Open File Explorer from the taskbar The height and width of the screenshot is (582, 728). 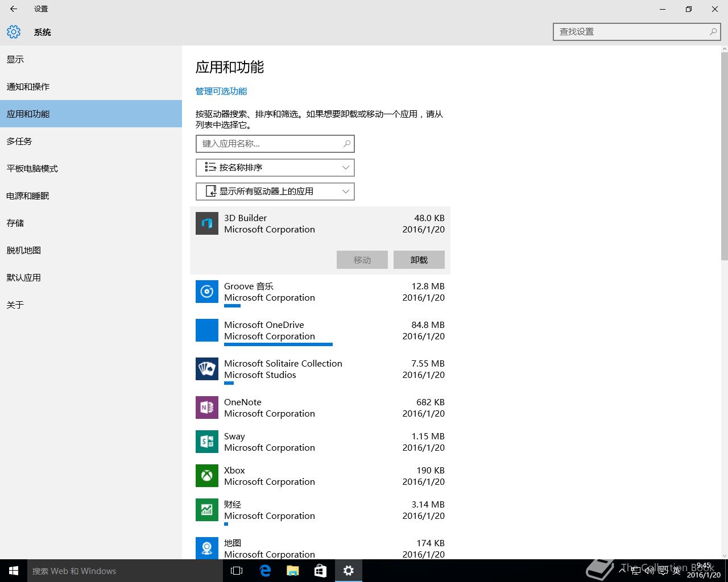tap(293, 571)
